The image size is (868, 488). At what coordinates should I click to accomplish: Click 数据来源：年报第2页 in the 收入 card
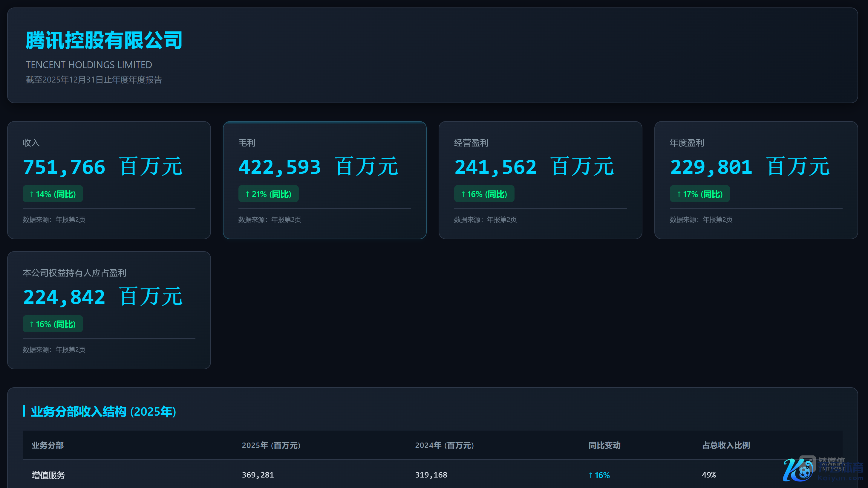54,219
